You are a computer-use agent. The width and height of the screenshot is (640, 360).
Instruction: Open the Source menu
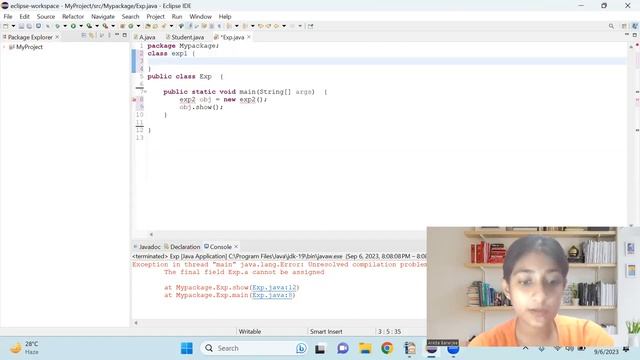(x=46, y=16)
